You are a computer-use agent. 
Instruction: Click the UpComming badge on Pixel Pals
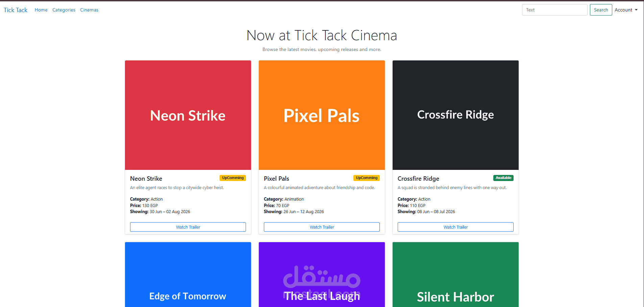367,178
